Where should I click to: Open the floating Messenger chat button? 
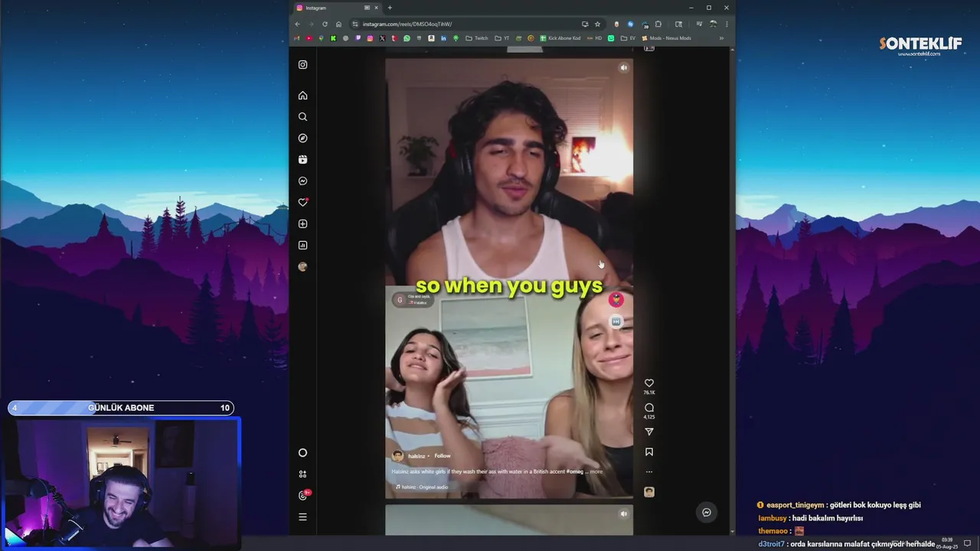pyautogui.click(x=707, y=513)
